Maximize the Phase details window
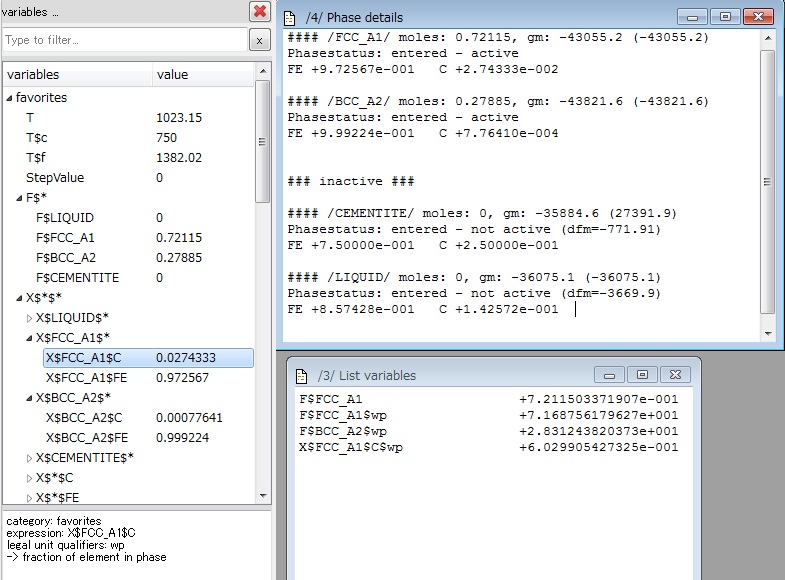 point(725,17)
